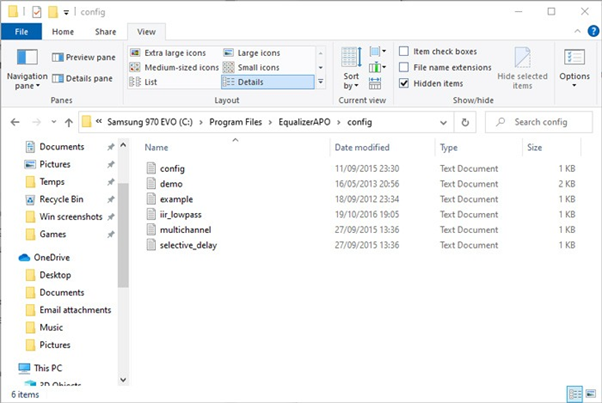Click the New folder quick access icon

53,12
